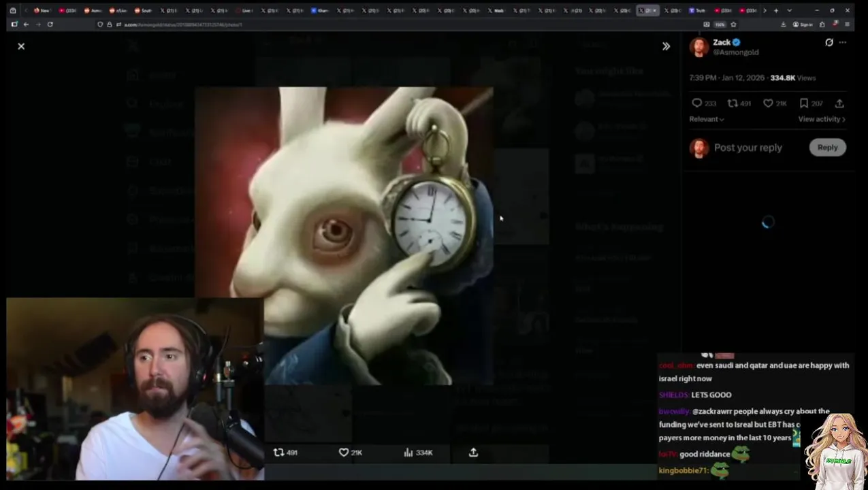Repost via 491 icon below the photo
This screenshot has height=490, width=868.
[x=285, y=453]
